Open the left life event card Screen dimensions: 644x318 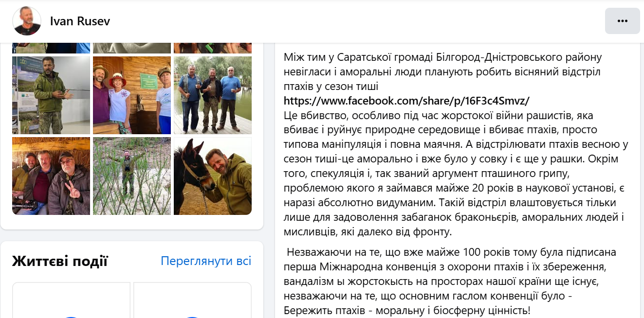(x=71, y=300)
